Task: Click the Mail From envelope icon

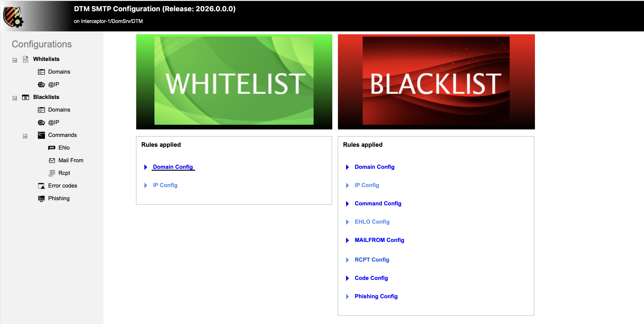Action: [x=51, y=161]
